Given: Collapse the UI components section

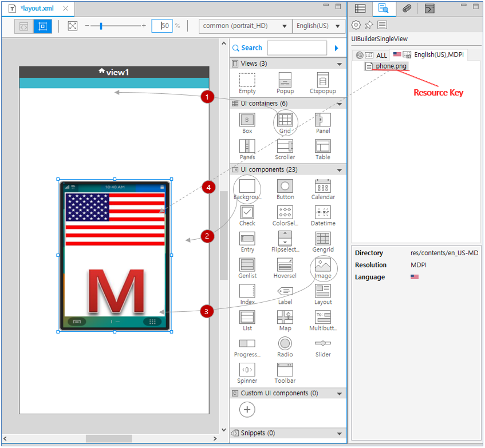Looking at the screenshot, I should [340, 170].
